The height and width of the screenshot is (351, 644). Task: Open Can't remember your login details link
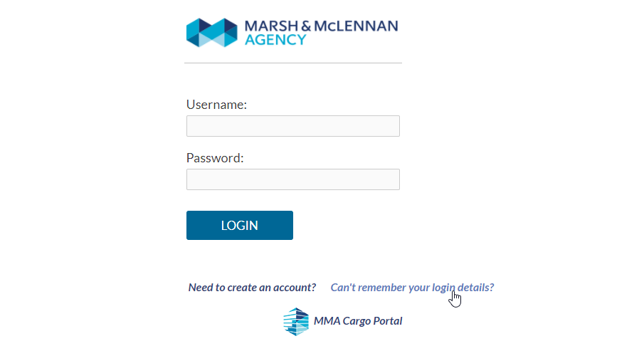412,288
